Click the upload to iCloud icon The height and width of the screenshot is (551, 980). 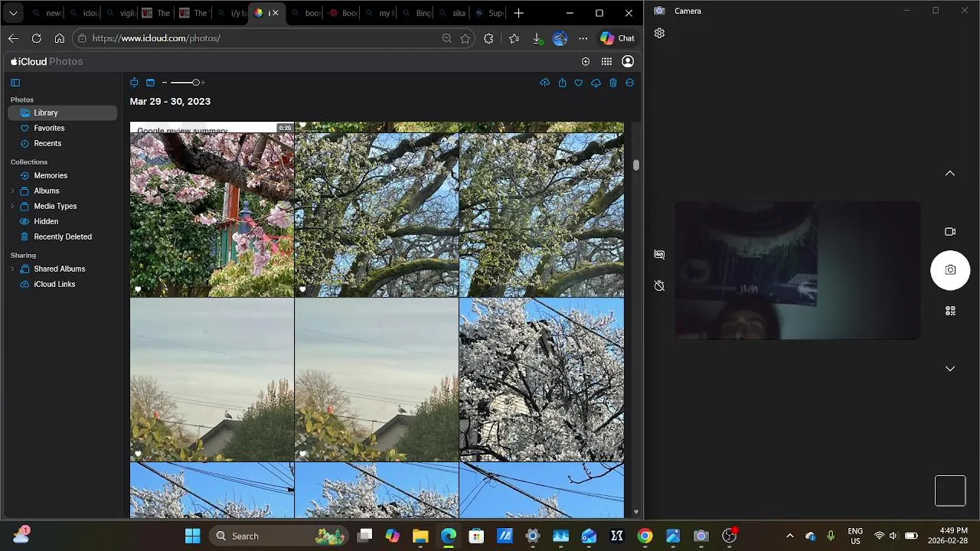point(544,83)
